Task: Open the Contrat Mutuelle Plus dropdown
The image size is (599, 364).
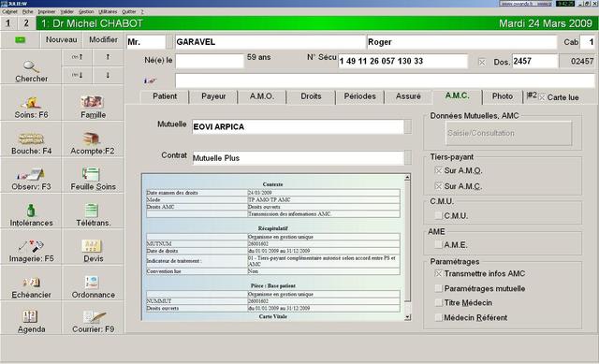Action: pyautogui.click(x=408, y=158)
